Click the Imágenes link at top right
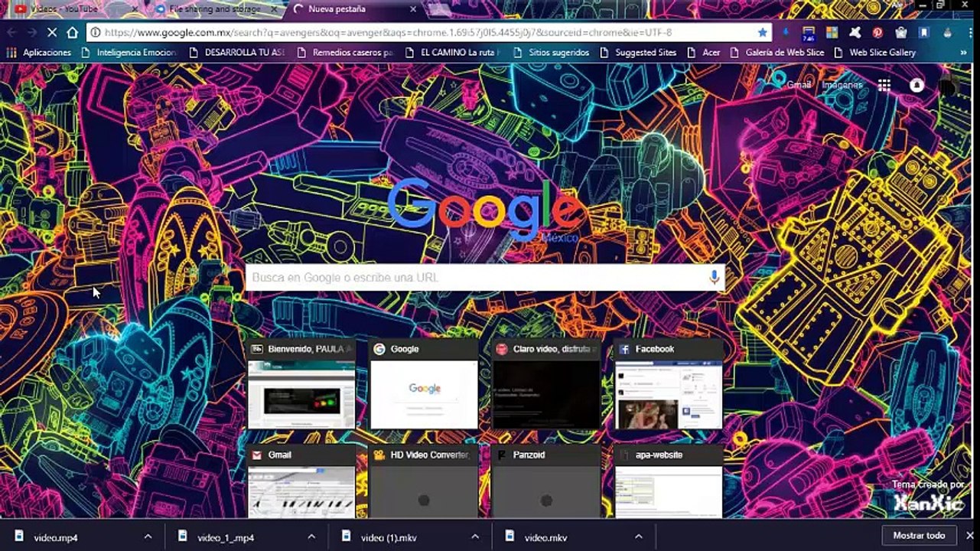980x551 pixels. coord(842,85)
